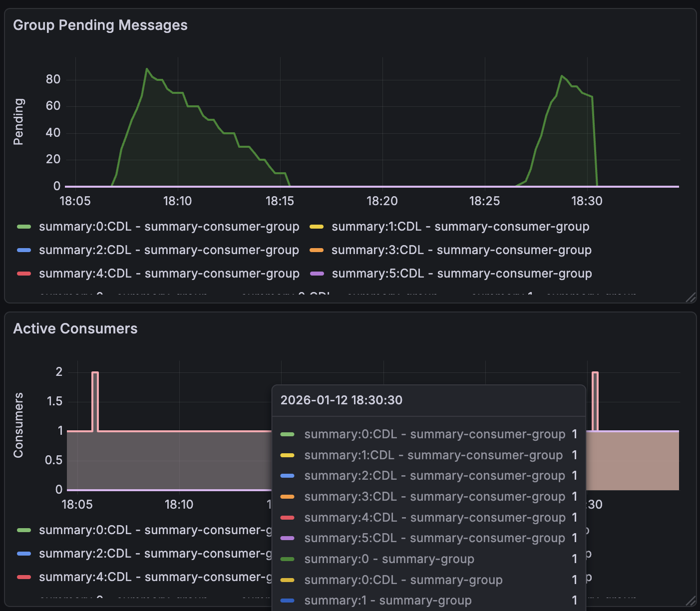
Task: Toggle summary:3:CDL series label in Pending Messages legend
Action: click(x=461, y=250)
